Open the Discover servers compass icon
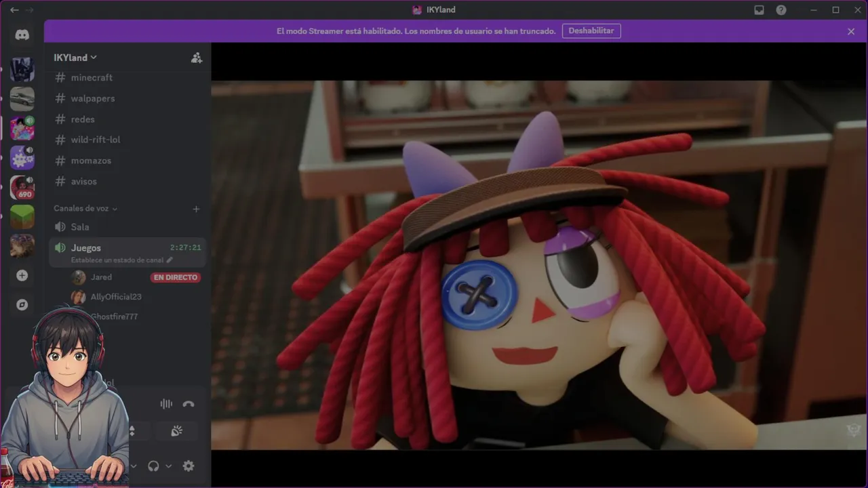Viewport: 868px width, 488px height. coord(22,305)
